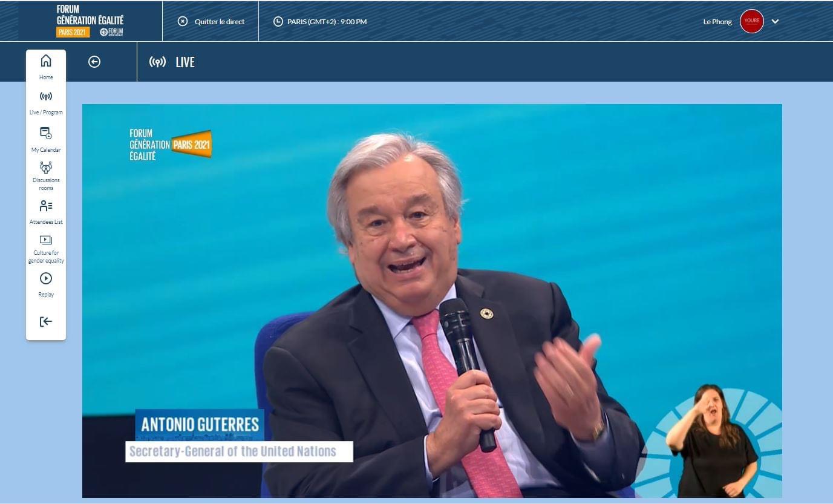Image resolution: width=833 pixels, height=504 pixels.
Task: Open Discussions rooms icon
Action: pyautogui.click(x=46, y=168)
